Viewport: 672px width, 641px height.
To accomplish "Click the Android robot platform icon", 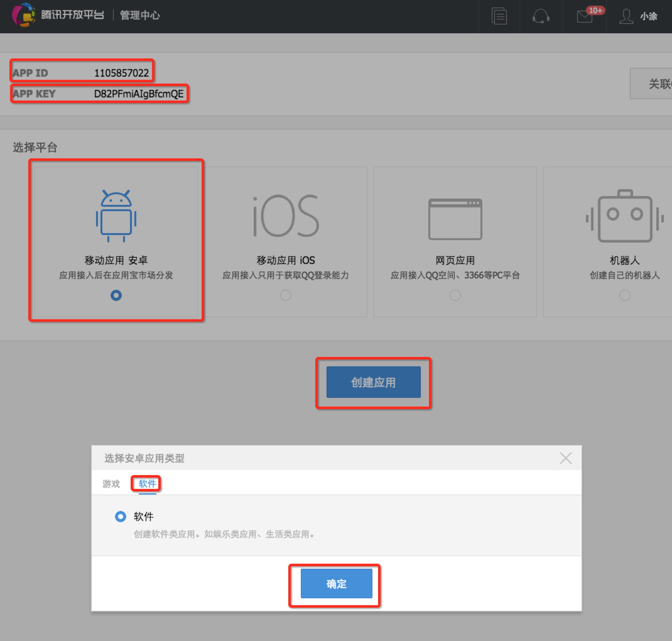I will click(116, 216).
